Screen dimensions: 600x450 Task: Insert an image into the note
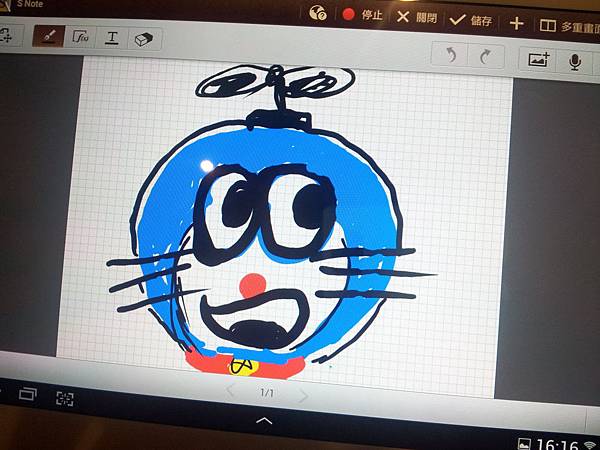coord(538,60)
